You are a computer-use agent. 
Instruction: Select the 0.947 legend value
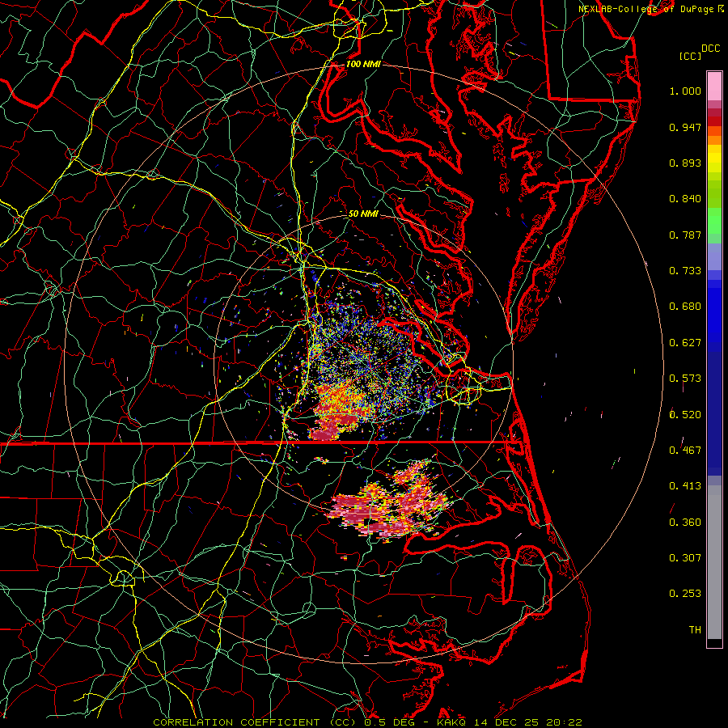pos(685,127)
